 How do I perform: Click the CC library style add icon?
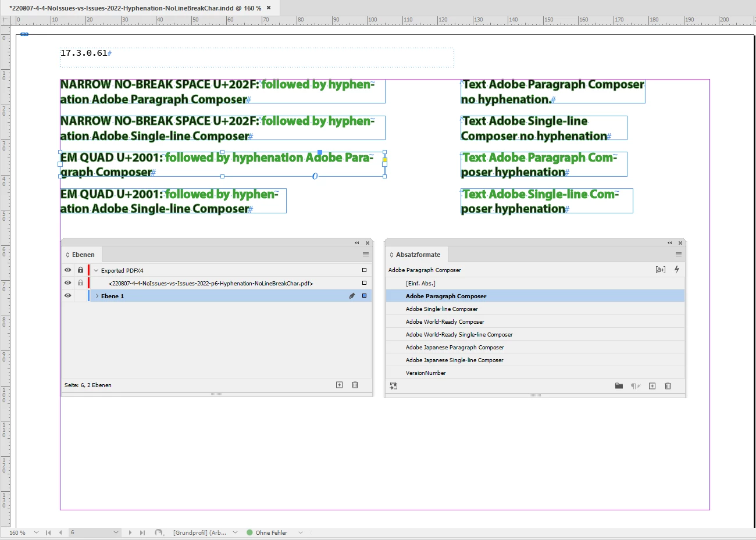coord(394,386)
